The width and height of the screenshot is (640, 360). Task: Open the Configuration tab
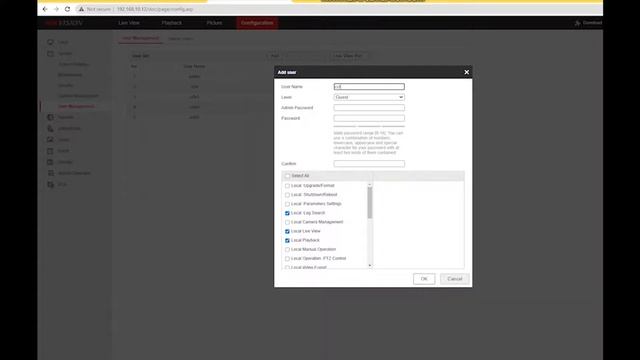click(257, 23)
